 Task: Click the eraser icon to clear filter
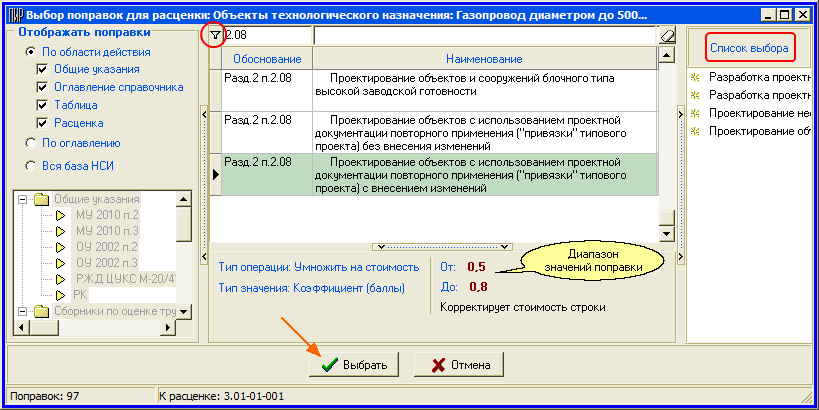(x=669, y=36)
